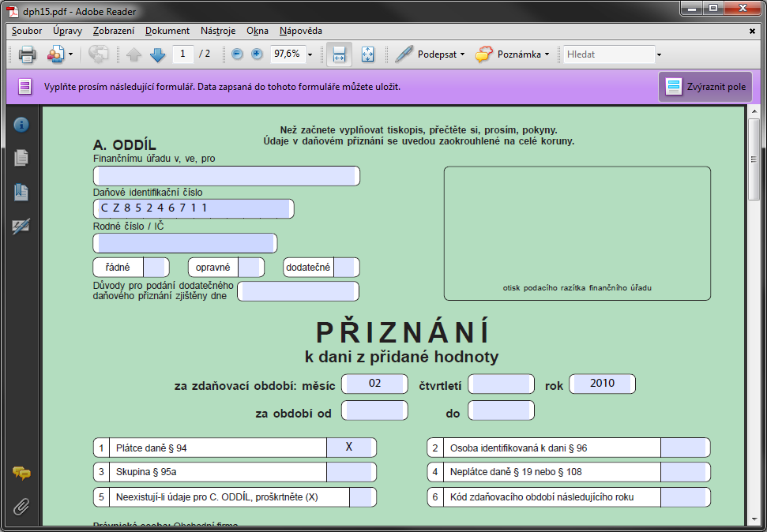Screen dimensions: 767x532
Task: Open the Úpravy menu
Action: coord(67,31)
